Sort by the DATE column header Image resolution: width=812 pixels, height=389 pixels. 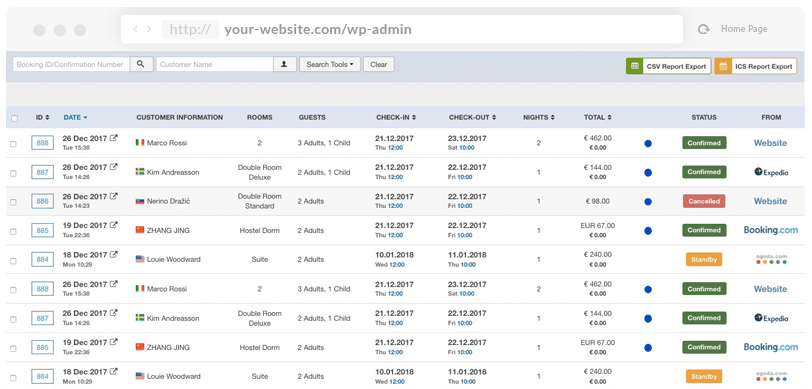tap(75, 118)
